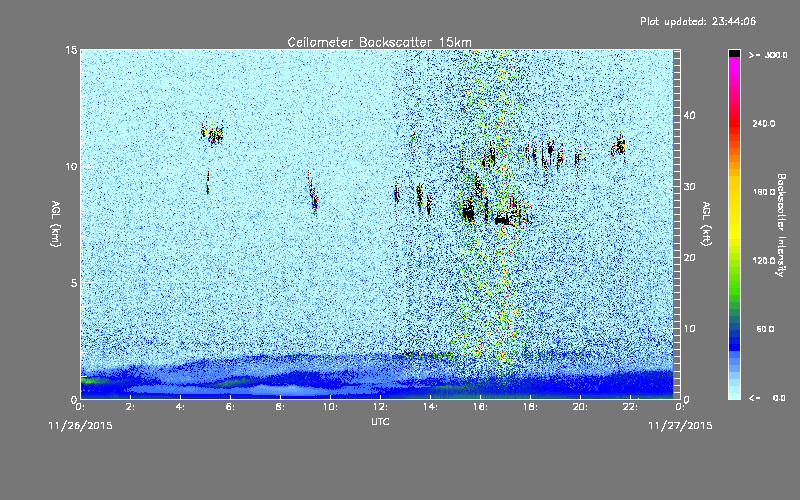The image size is (800, 500).
Task: Click the 4: hour tick label
Action: (181, 407)
